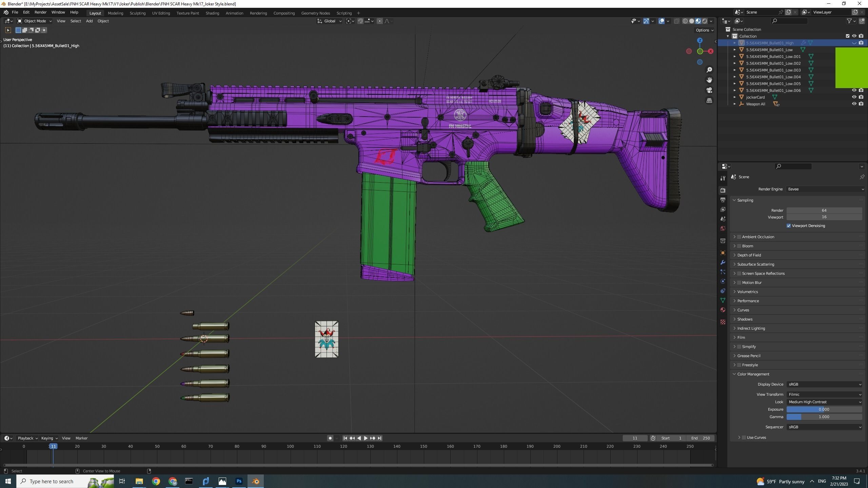Jump to the timeline end frame button
This screenshot has height=488, width=868.
coord(379,438)
